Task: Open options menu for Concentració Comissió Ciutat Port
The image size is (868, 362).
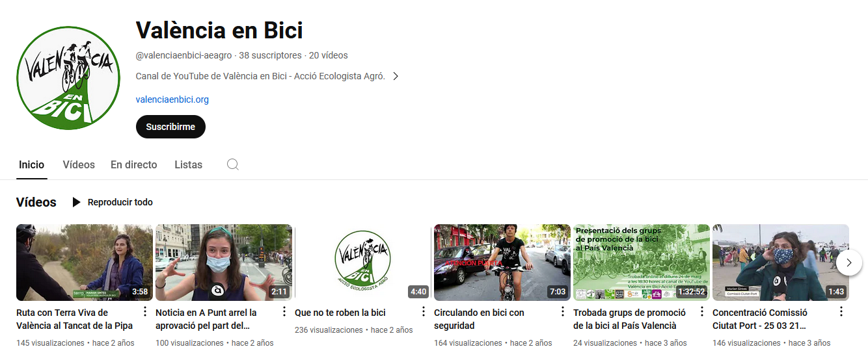Action: tap(841, 312)
